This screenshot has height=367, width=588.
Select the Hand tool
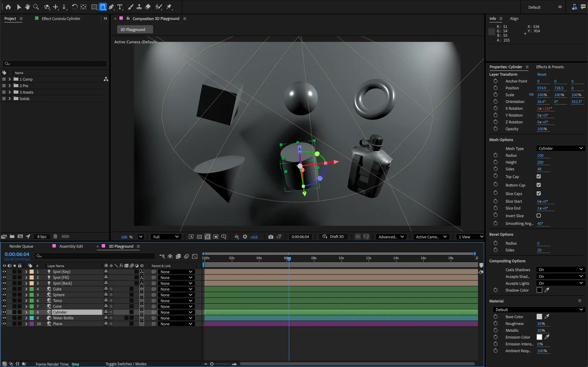click(27, 7)
